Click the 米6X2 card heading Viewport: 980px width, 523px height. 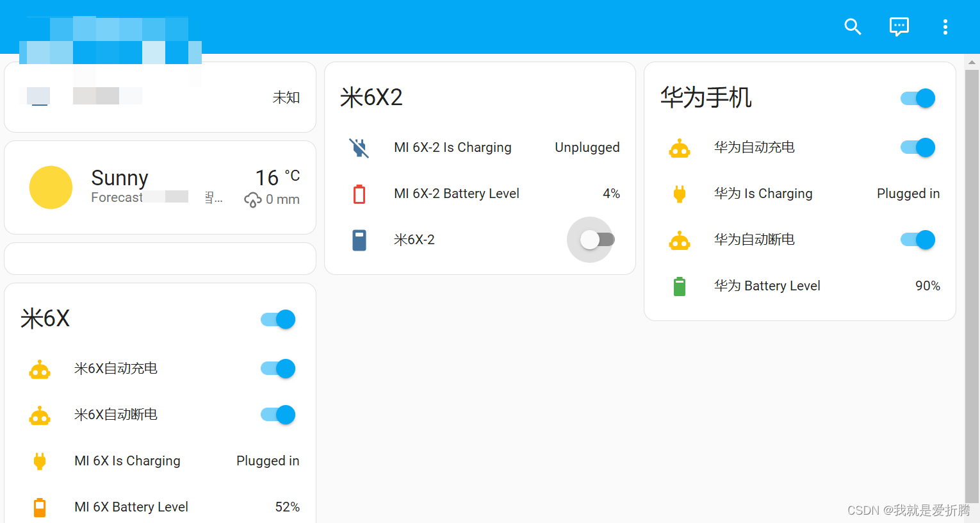tap(372, 97)
